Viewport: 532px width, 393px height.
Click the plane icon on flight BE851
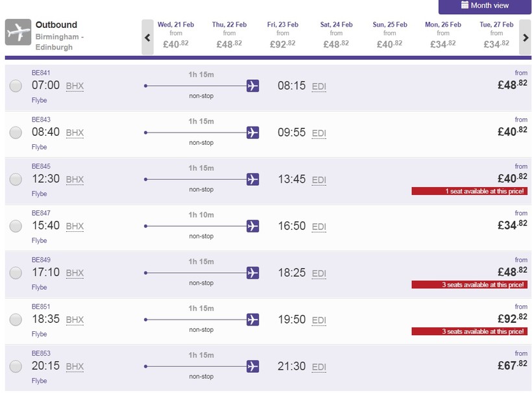[x=253, y=320]
